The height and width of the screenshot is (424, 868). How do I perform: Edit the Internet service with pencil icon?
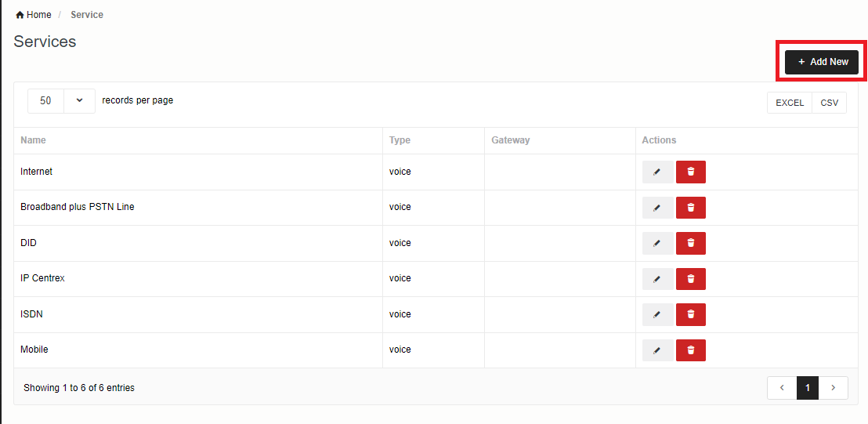pos(657,172)
